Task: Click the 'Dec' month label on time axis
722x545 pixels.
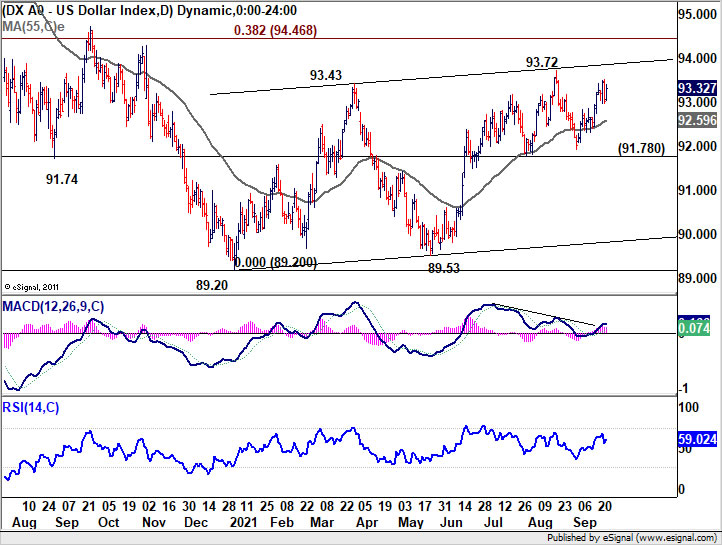Action: [196, 523]
